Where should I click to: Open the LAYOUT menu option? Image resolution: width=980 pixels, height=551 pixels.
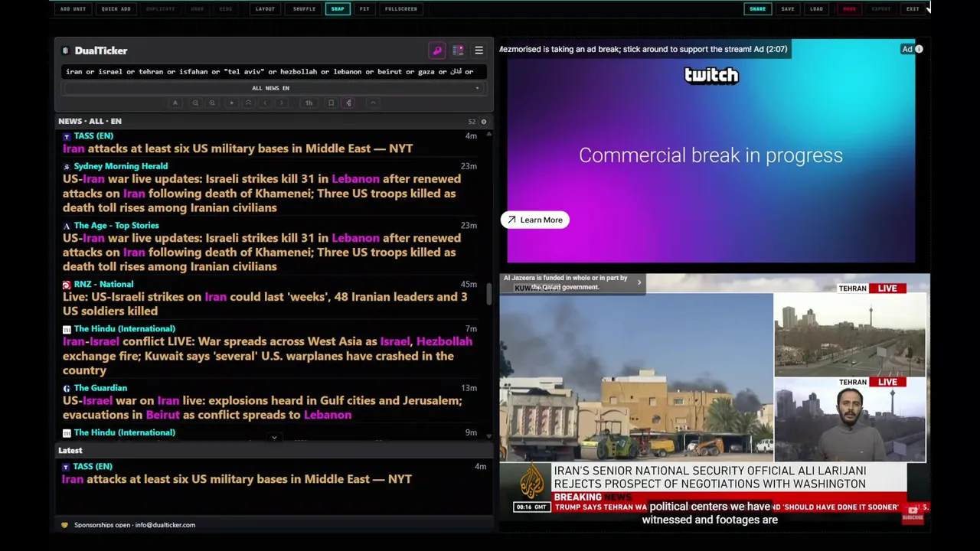(265, 9)
